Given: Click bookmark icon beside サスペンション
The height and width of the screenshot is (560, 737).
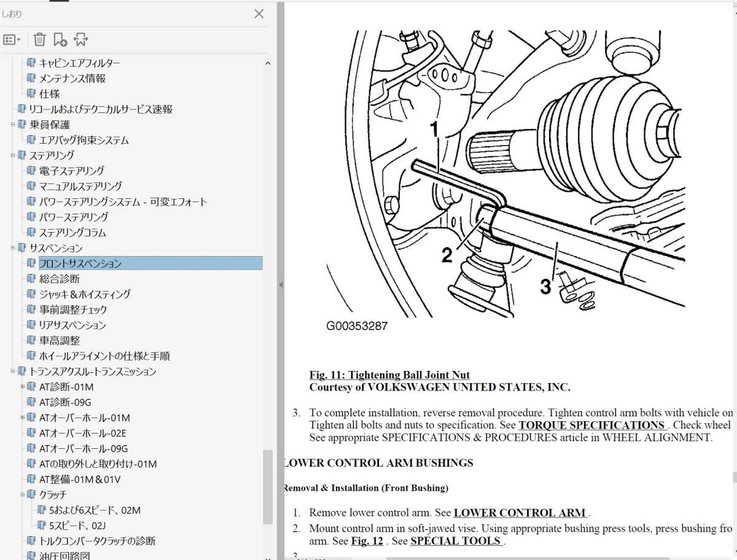Looking at the screenshot, I should coord(22,248).
